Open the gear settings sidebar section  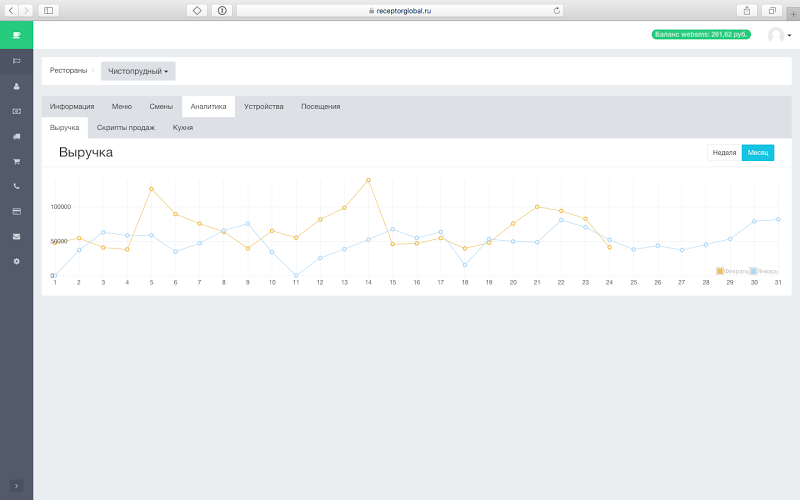16,261
